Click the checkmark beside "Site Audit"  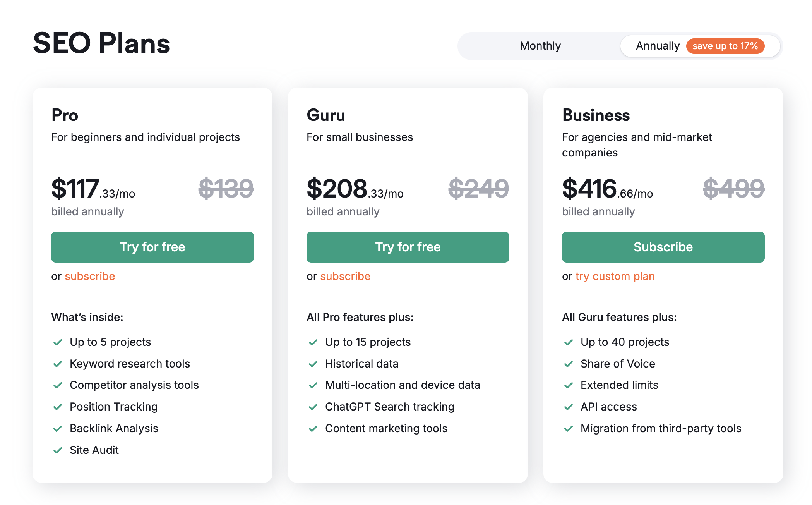pos(58,450)
